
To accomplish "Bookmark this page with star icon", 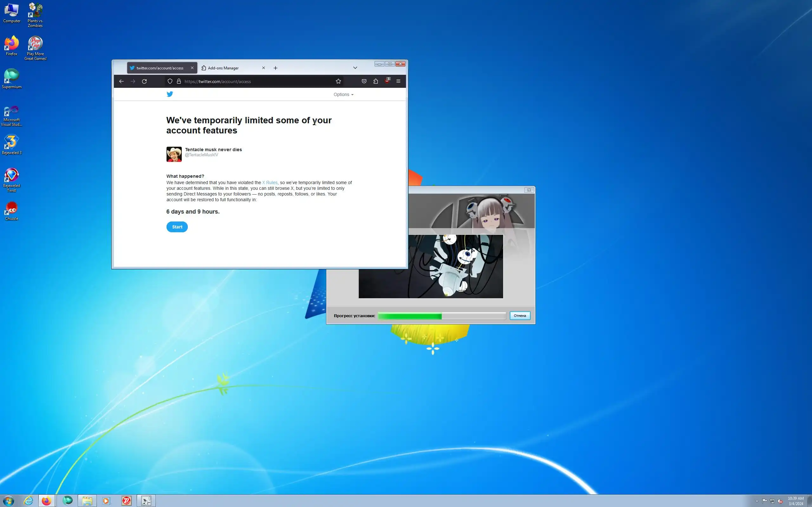I will 338,81.
